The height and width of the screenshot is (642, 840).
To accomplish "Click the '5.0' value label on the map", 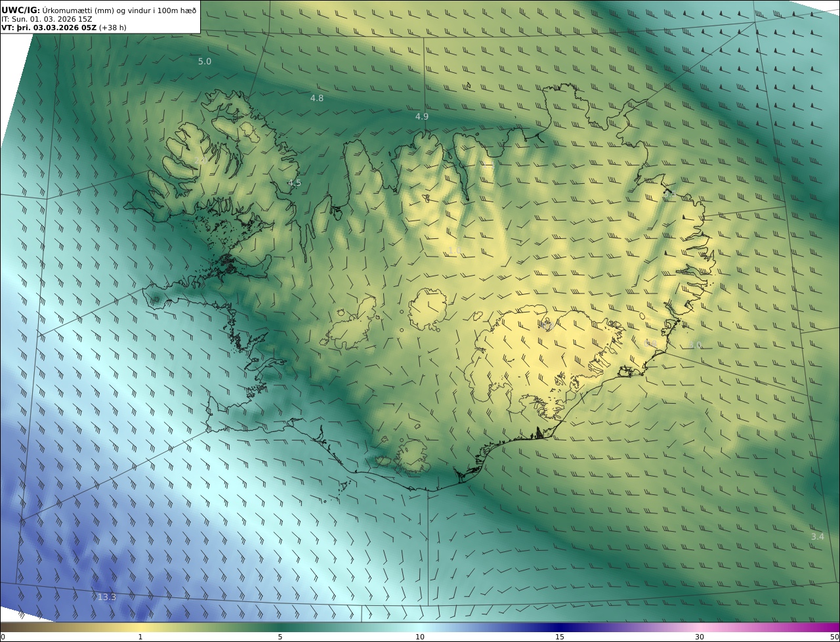I will (x=205, y=61).
